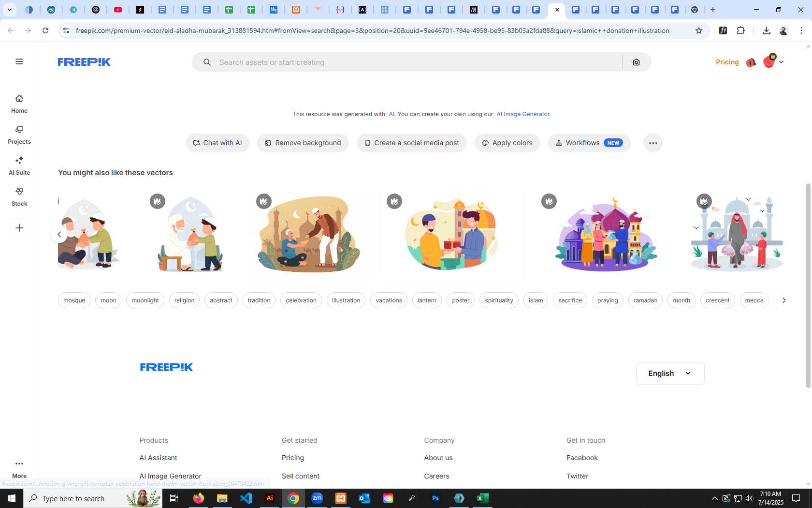Select the moon tag
The height and width of the screenshot is (508, 812).
click(x=108, y=300)
